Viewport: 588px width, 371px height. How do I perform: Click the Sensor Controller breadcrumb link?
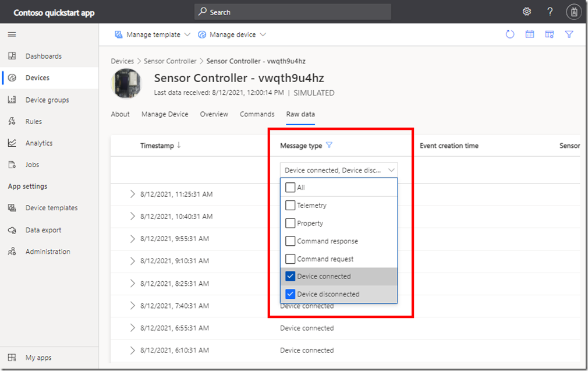click(x=170, y=61)
